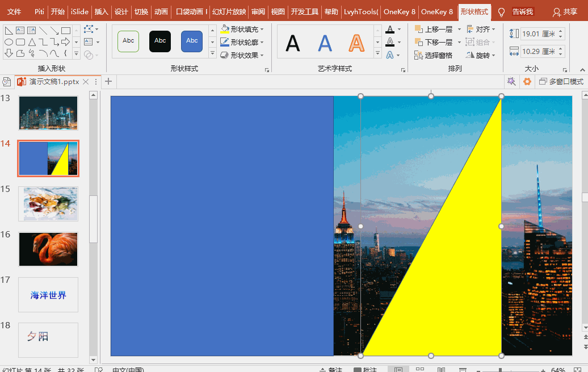Switch to the 插入 (Insert) tab

(x=101, y=12)
